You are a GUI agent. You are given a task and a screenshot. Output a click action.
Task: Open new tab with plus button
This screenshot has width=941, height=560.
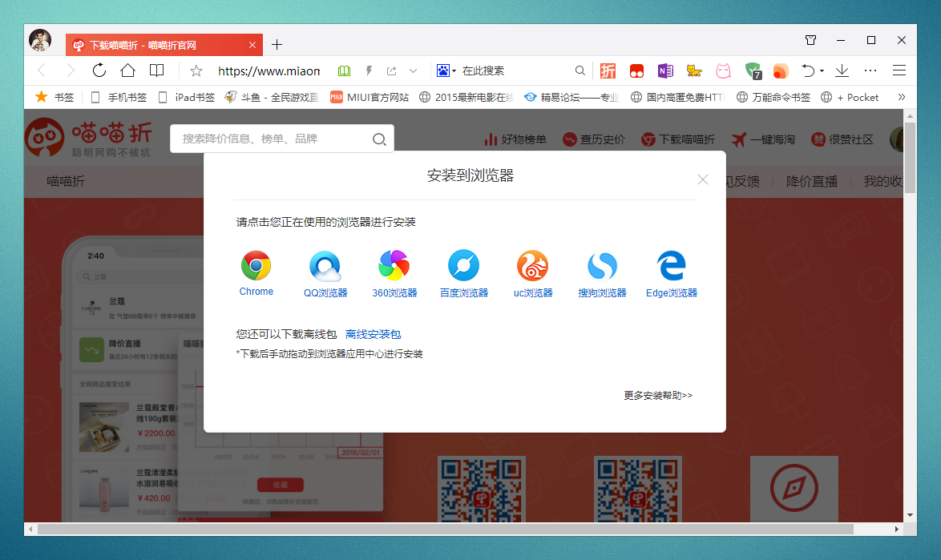coord(277,44)
